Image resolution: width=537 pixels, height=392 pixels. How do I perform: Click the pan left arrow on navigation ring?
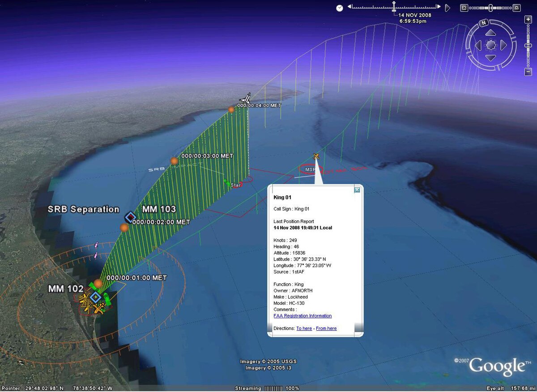[x=478, y=45]
